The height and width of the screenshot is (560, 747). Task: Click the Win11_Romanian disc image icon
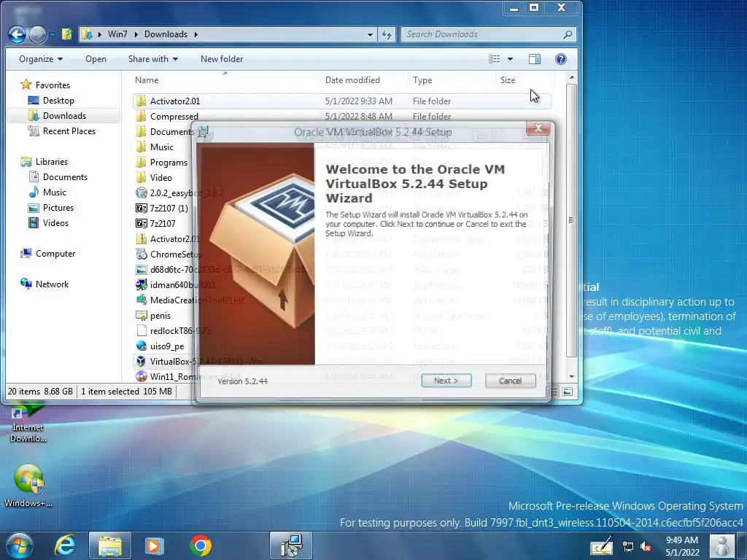pos(141,377)
